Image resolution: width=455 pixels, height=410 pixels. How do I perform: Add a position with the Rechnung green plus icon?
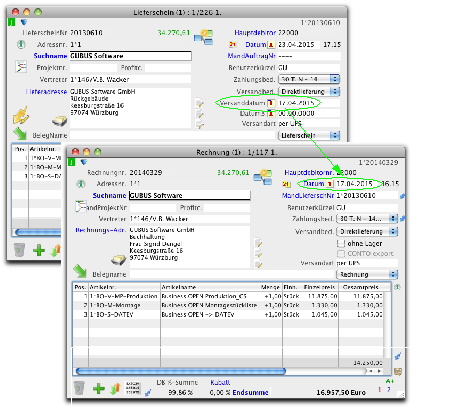(x=99, y=388)
